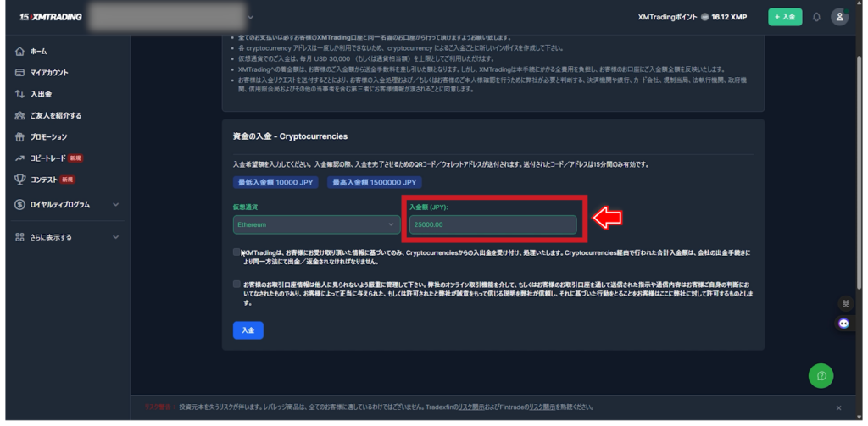The width and height of the screenshot is (868, 426).
Task: Click the green help question mark button
Action: [821, 375]
